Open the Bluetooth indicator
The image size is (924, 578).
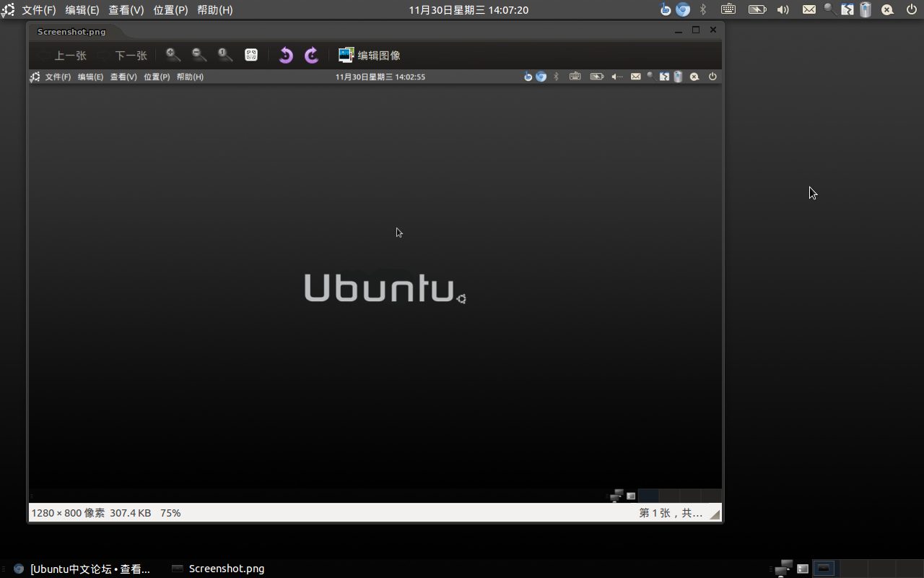[x=702, y=9]
